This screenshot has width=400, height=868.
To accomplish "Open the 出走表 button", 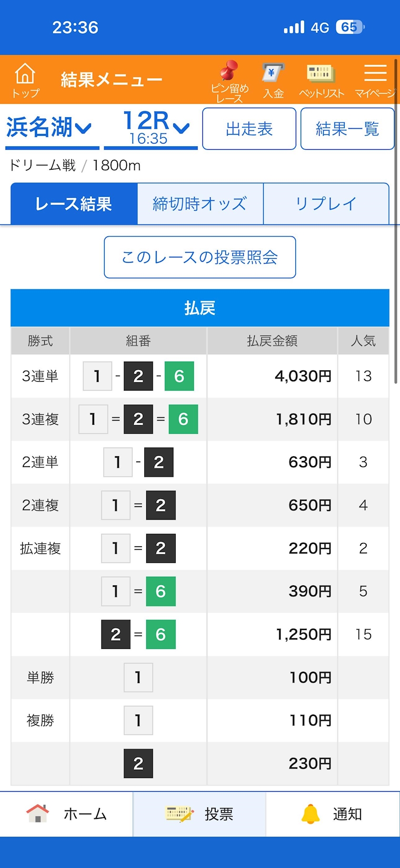I will click(x=249, y=129).
